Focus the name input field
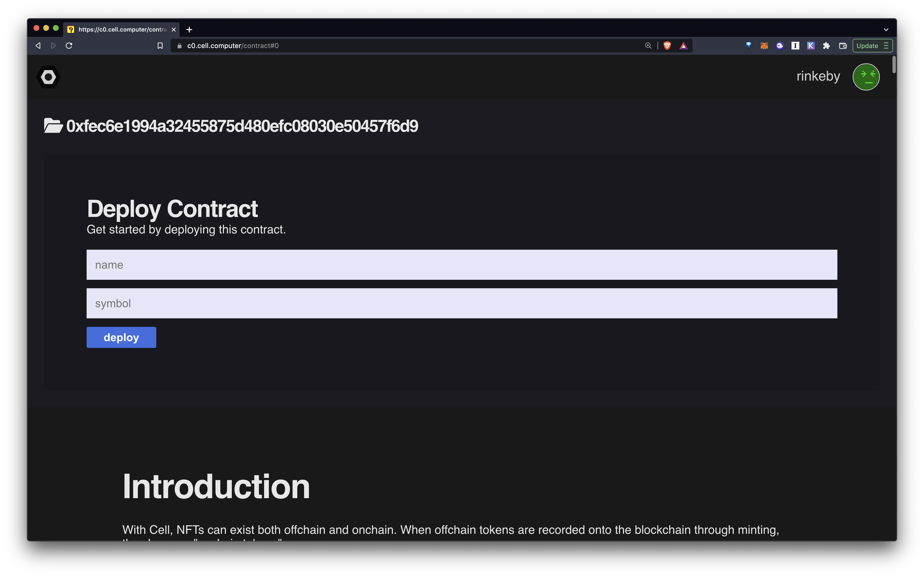924x577 pixels. coord(462,264)
